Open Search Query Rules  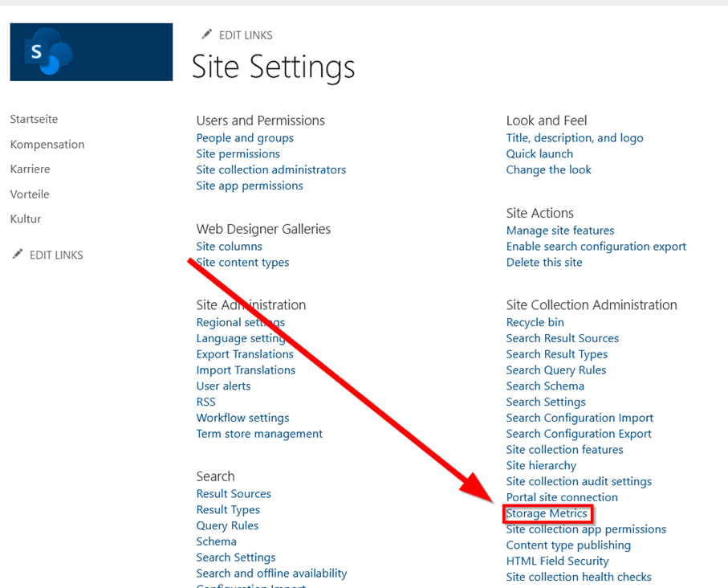coord(555,370)
